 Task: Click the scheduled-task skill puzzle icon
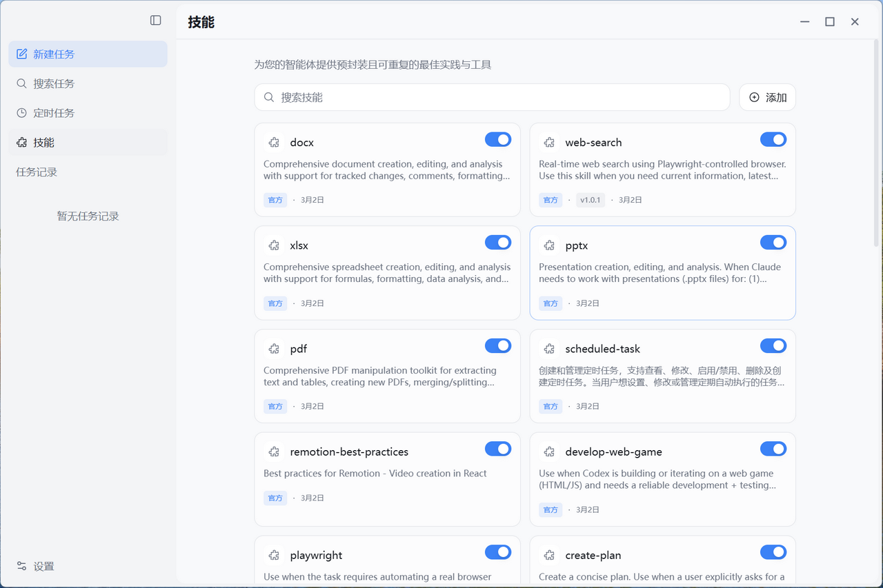click(549, 349)
